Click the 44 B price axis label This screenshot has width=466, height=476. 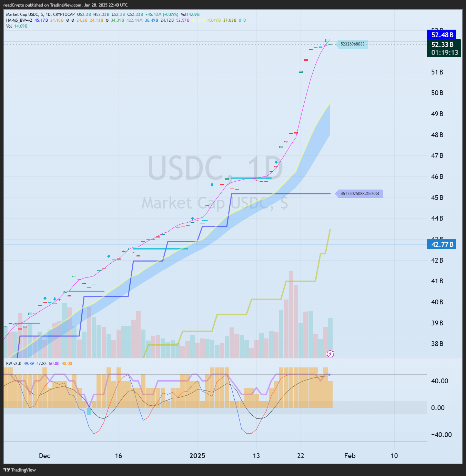coord(437,218)
